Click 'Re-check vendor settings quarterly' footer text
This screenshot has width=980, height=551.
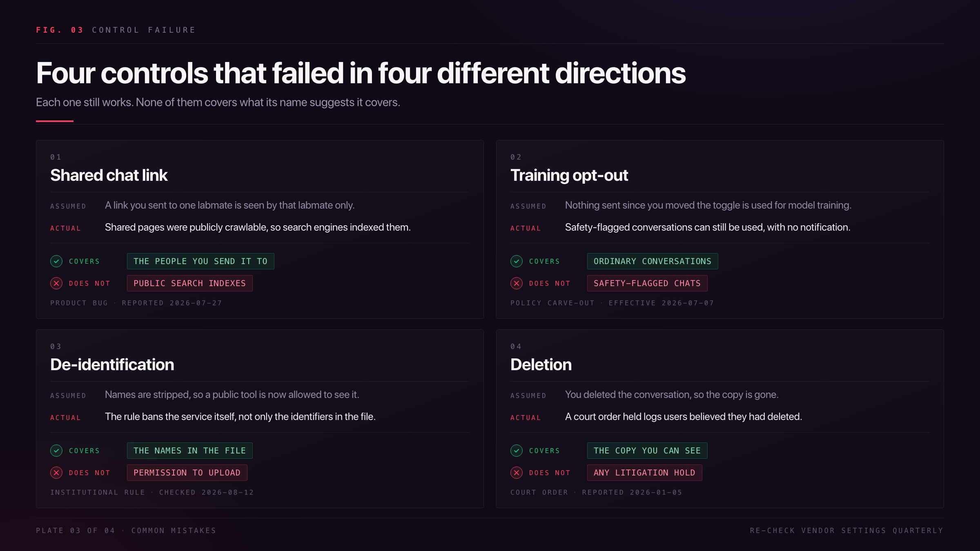click(x=847, y=531)
